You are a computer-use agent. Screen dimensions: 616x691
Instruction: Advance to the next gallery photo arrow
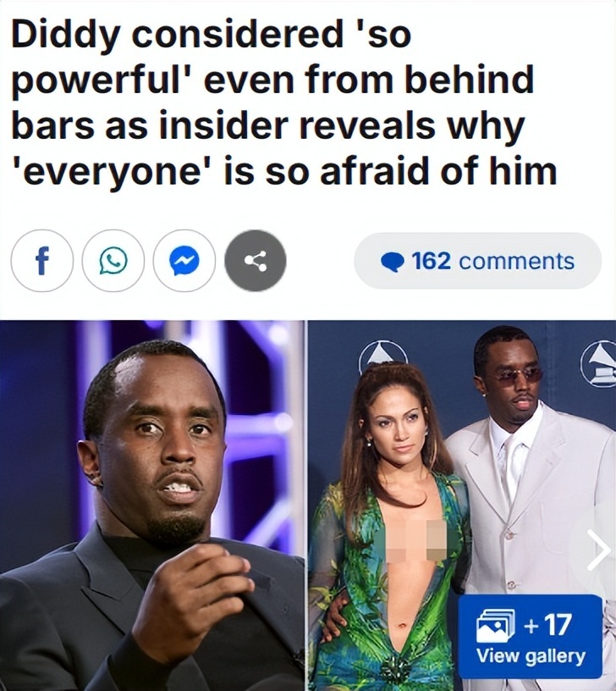click(598, 550)
